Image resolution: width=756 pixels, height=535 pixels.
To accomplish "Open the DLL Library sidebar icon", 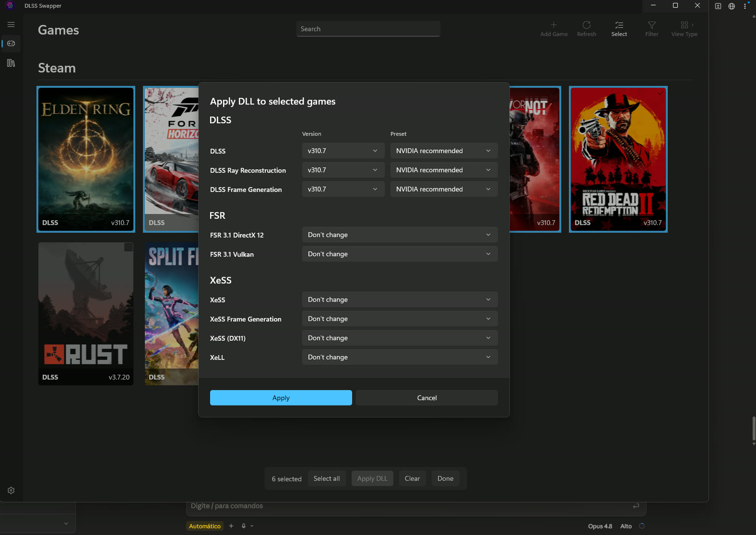I will click(11, 63).
